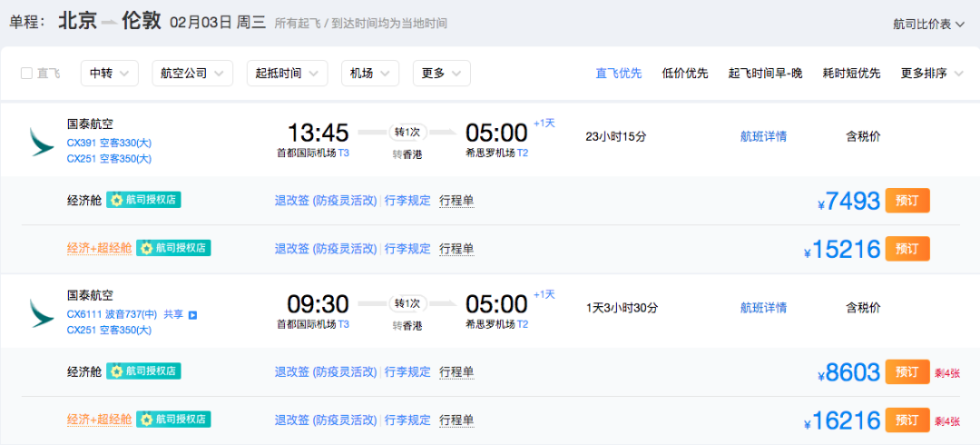Sort by 耗时短优先
This screenshot has height=445, width=980.
click(851, 74)
